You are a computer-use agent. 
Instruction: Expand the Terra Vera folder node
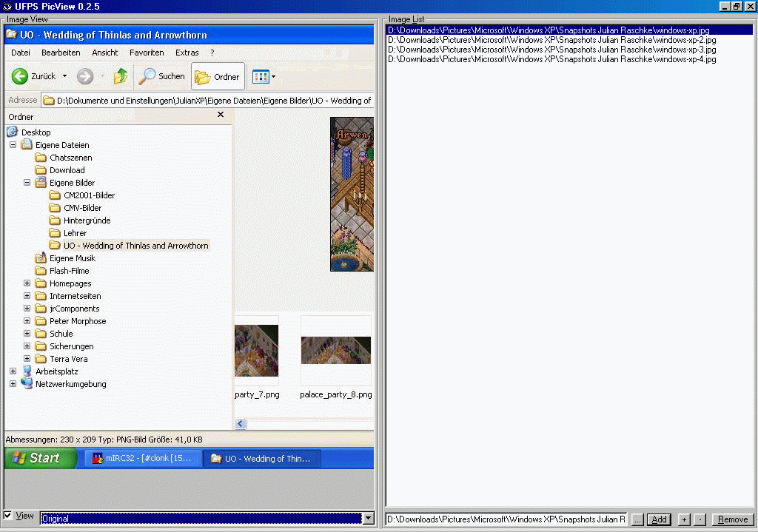point(27,359)
